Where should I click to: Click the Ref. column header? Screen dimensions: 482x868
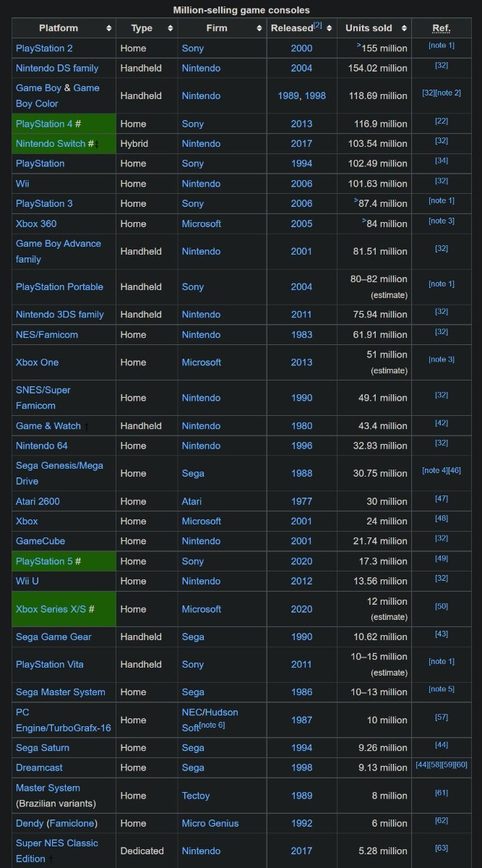point(442,28)
